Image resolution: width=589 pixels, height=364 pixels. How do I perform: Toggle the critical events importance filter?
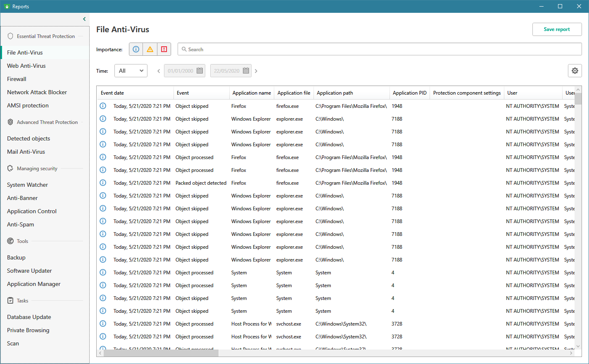pos(164,49)
